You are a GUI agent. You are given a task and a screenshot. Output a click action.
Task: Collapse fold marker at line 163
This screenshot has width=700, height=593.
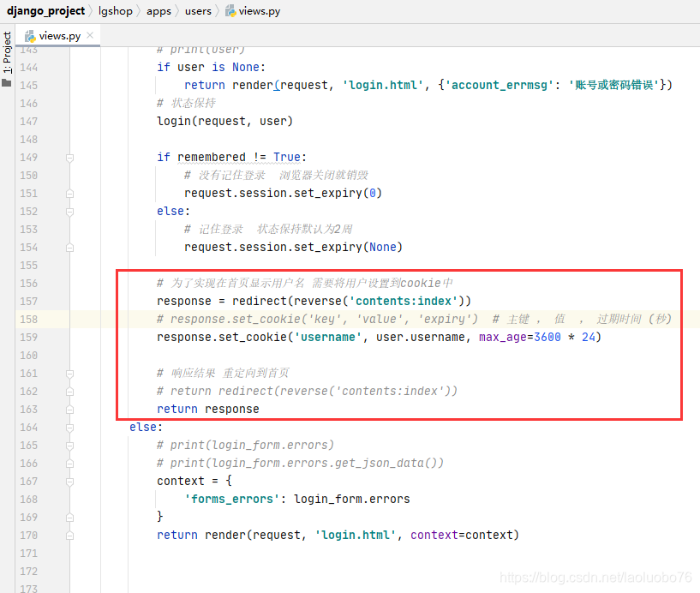(69, 410)
